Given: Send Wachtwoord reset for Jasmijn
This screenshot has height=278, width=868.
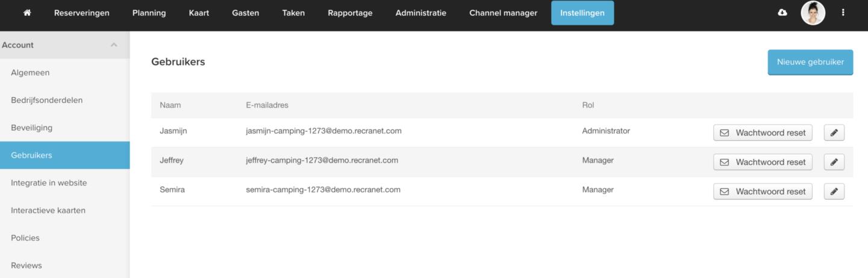Looking at the screenshot, I should (x=763, y=133).
